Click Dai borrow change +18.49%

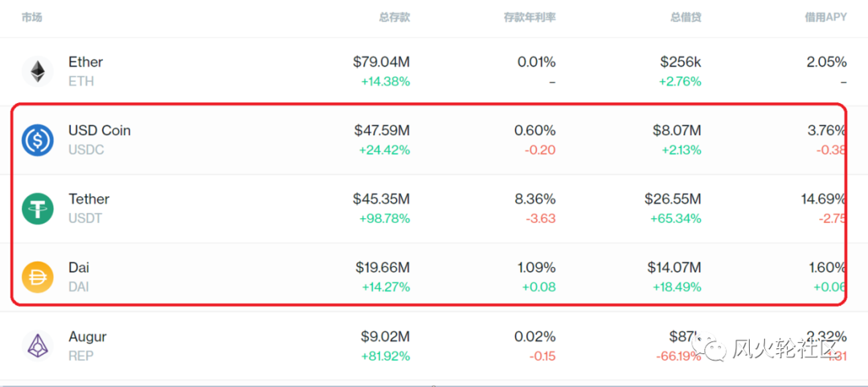pyautogui.click(x=677, y=287)
